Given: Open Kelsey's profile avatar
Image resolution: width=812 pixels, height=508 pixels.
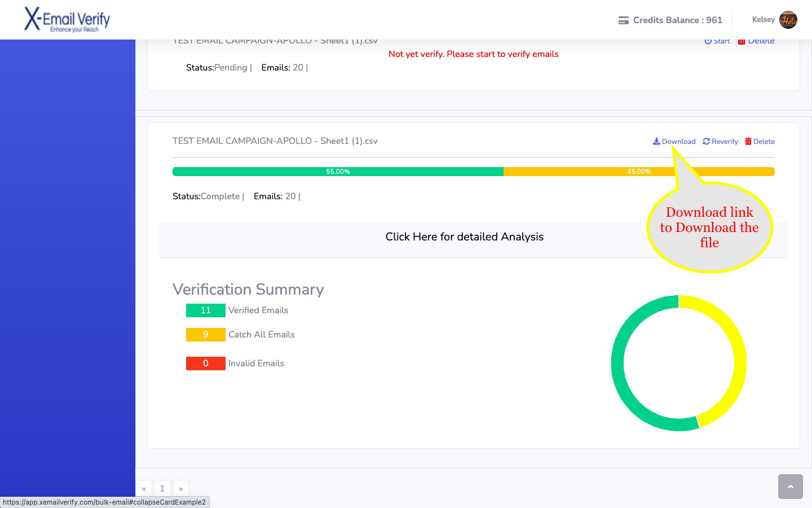Looking at the screenshot, I should [788, 20].
